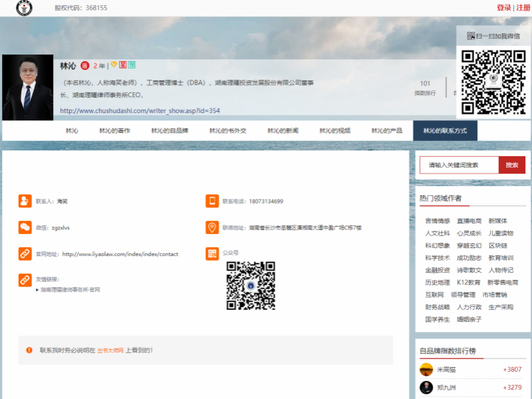Click the 登录 login link
Viewport: 532px width, 399px height.
pos(503,8)
